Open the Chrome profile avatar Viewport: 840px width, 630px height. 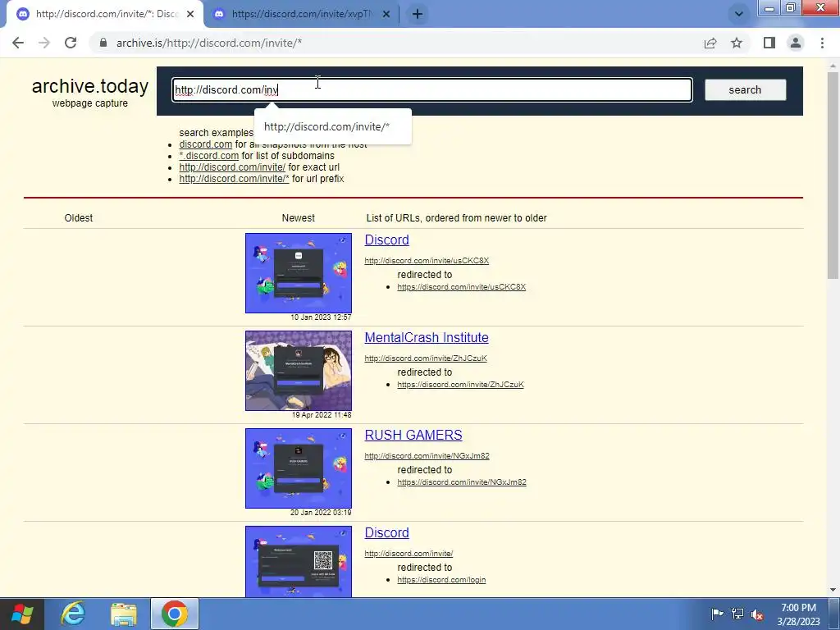(796, 43)
